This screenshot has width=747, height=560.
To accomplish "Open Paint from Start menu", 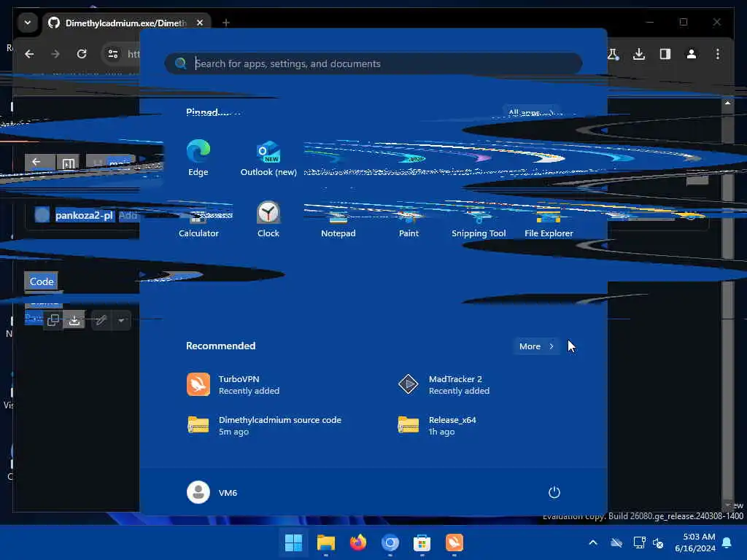I will [x=409, y=224].
